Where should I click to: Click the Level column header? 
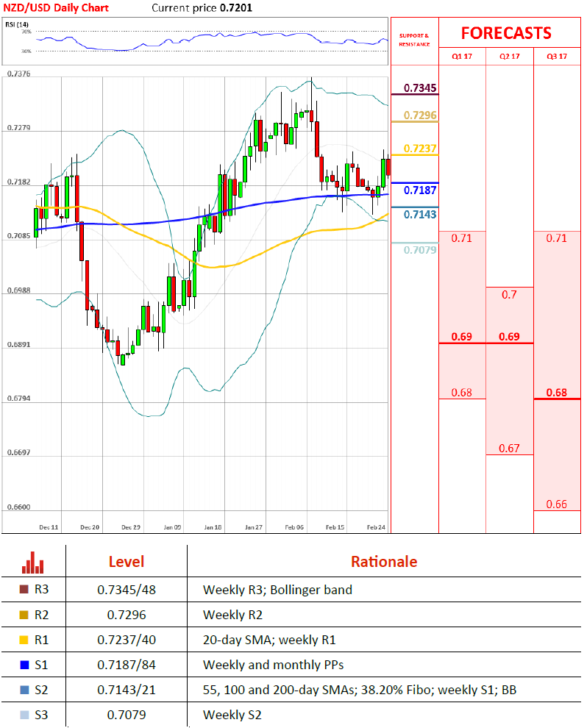click(127, 562)
